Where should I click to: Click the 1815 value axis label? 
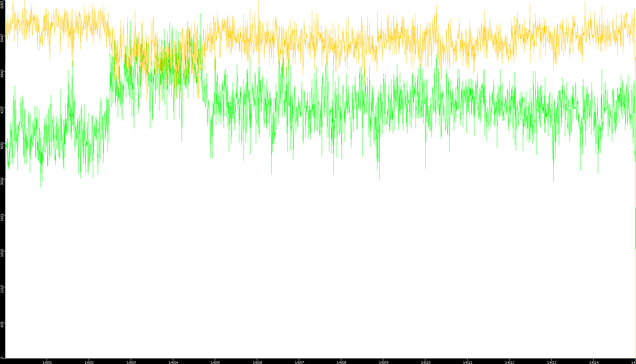(x=2, y=253)
